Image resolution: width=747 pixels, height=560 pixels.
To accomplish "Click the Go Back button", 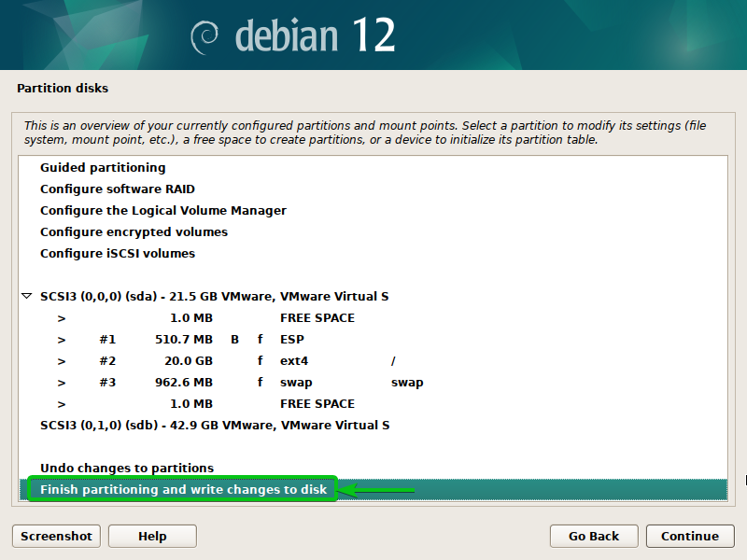I will pyautogui.click(x=594, y=536).
